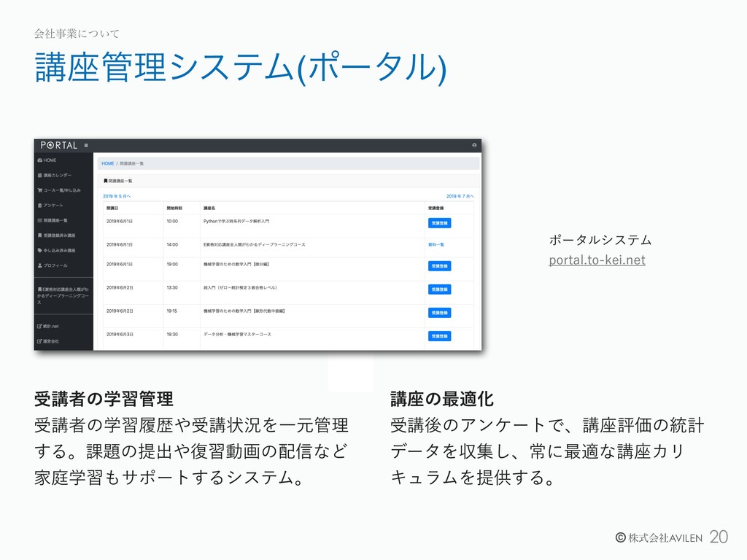Go to the next month via 2019年7月へ
The image size is (747, 560).
460,196
